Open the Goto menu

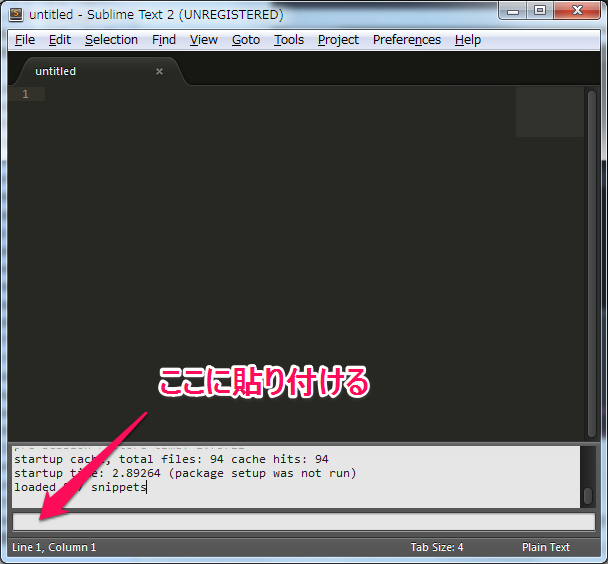click(x=246, y=40)
